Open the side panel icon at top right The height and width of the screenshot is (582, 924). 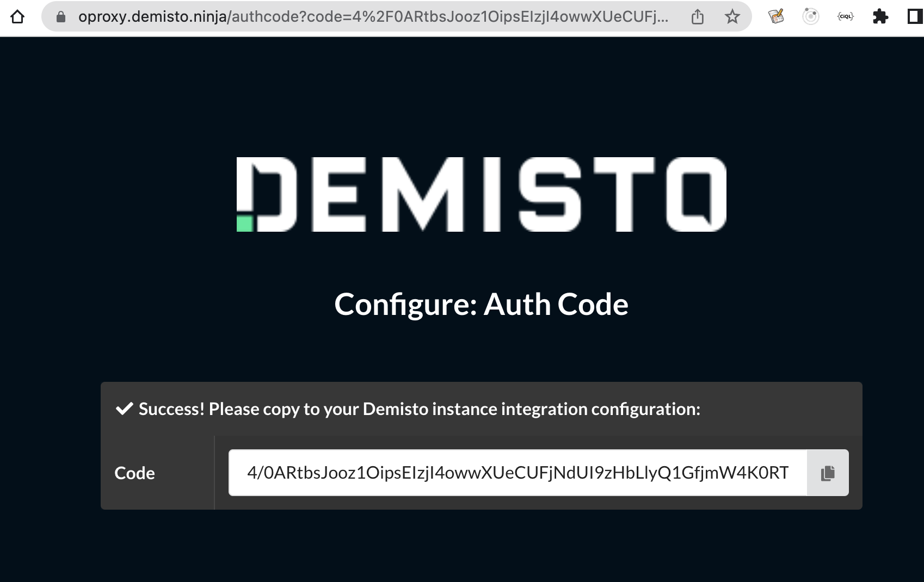(x=914, y=16)
